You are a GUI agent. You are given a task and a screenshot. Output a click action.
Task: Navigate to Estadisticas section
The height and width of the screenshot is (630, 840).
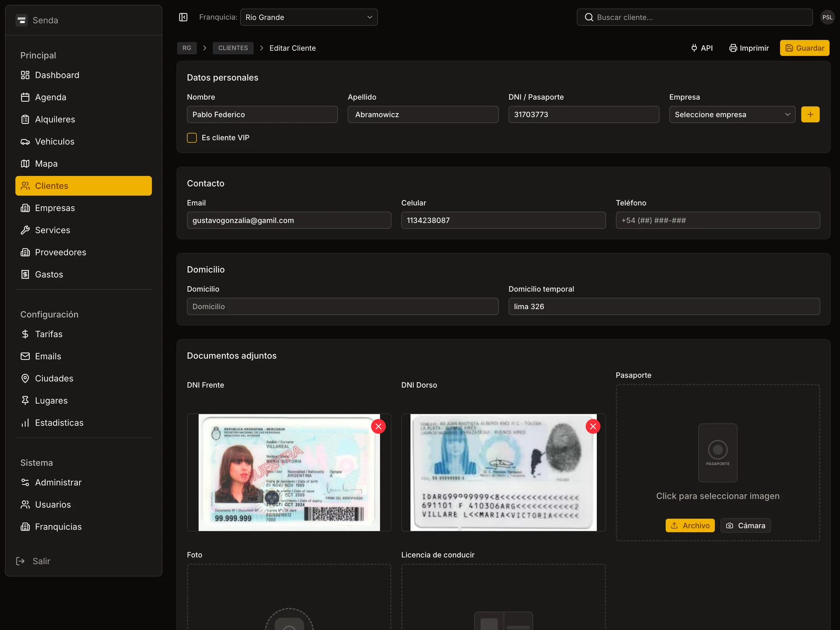pos(59,422)
